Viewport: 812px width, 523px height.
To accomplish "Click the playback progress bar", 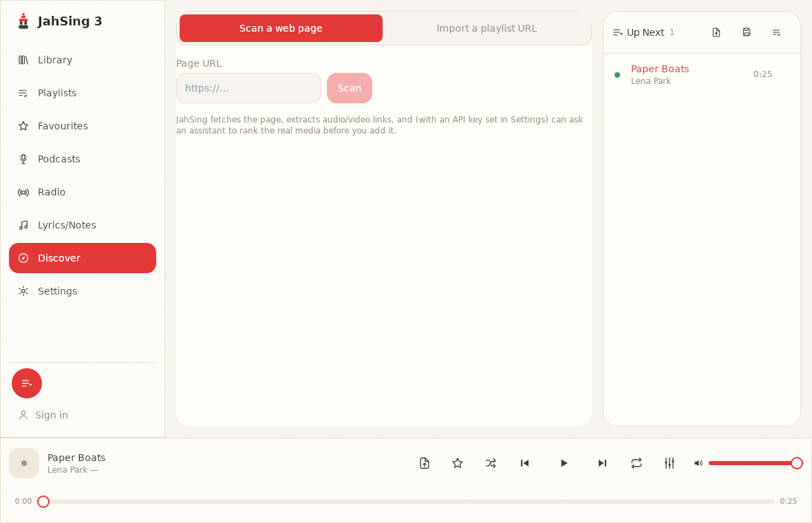I will click(406, 501).
